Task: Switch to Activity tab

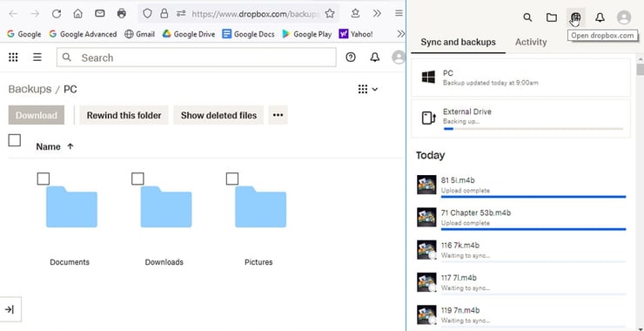Action: pyautogui.click(x=531, y=42)
